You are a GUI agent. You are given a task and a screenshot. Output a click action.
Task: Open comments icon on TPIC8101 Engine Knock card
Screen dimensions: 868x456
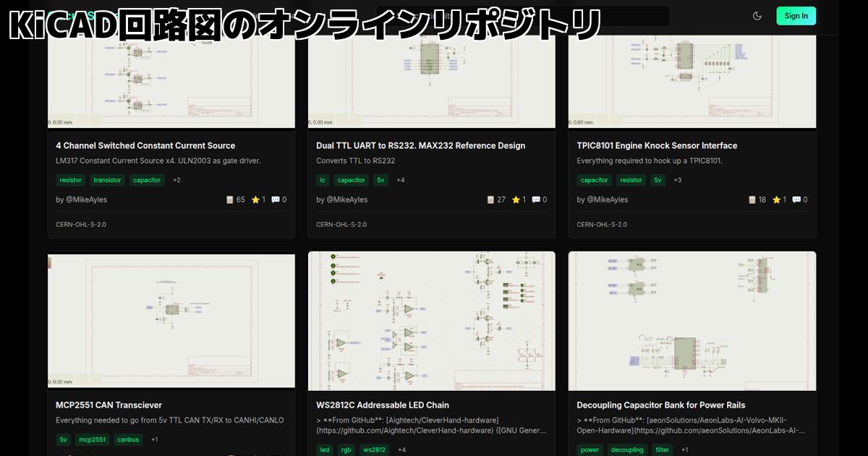coord(796,199)
